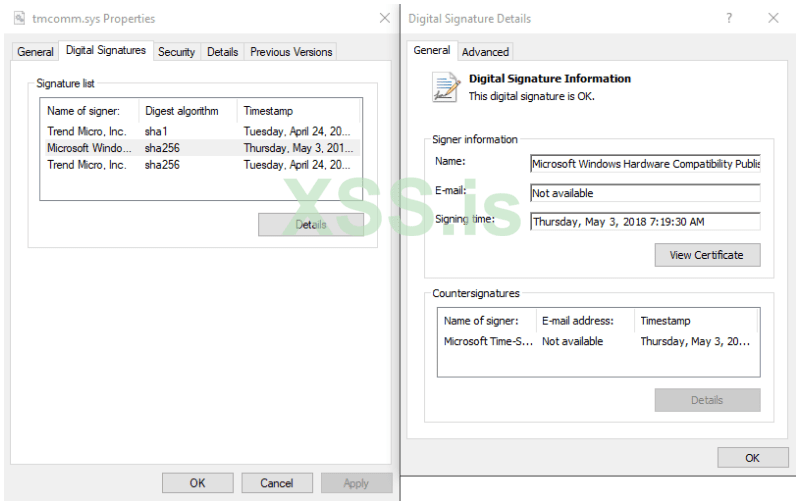Select the Microsoft Time-S... countersignature row
Viewport: 802px width, 503px height.
598,341
